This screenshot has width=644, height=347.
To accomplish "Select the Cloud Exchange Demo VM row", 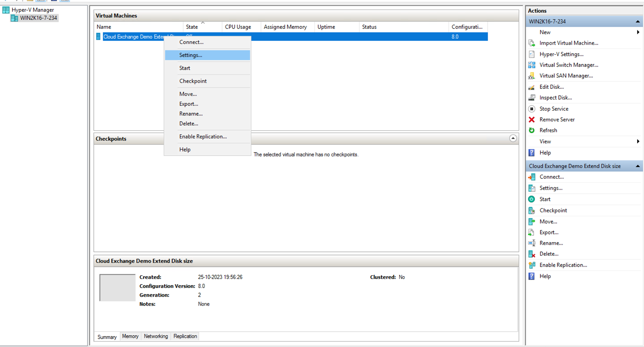I will click(291, 37).
